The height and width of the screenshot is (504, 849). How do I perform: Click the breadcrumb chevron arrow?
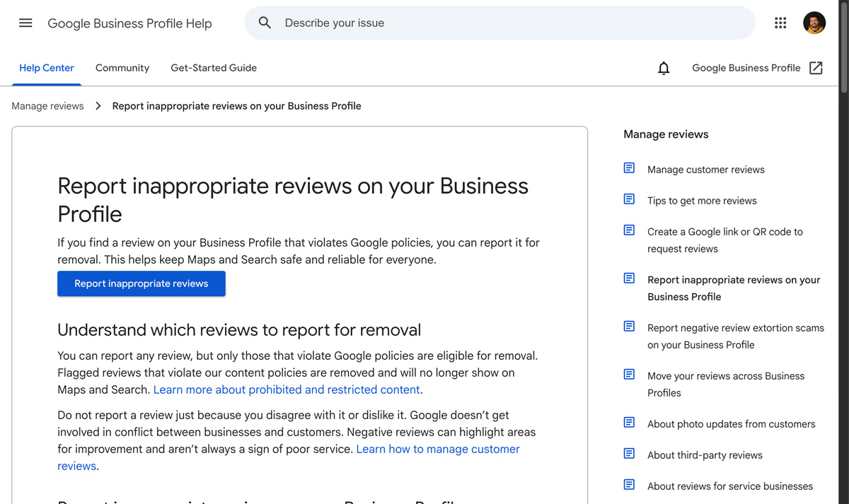98,106
